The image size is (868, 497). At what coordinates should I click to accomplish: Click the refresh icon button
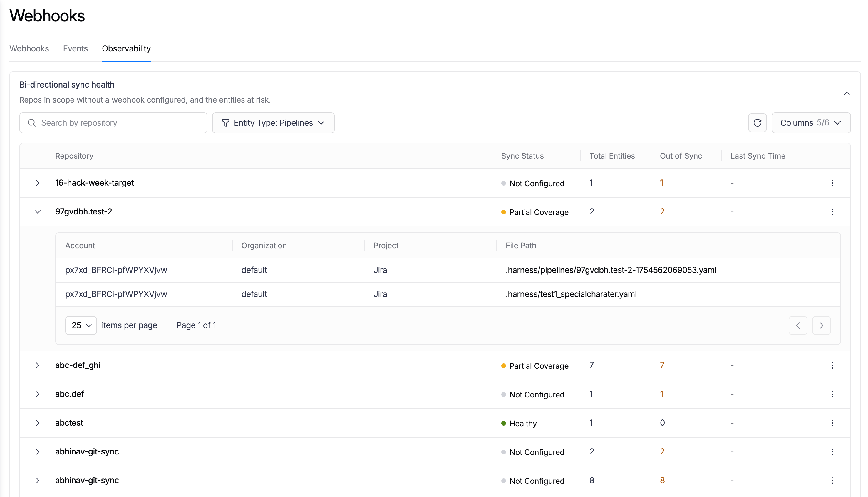(x=757, y=123)
